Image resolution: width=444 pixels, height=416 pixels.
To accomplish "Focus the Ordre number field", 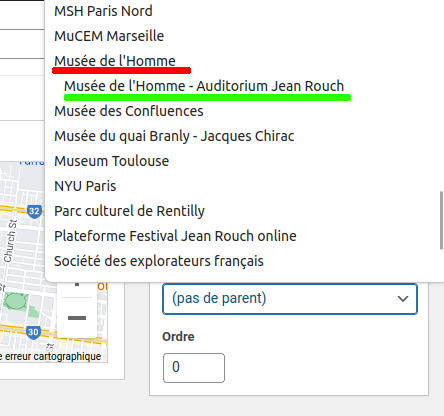I will (x=194, y=368).
